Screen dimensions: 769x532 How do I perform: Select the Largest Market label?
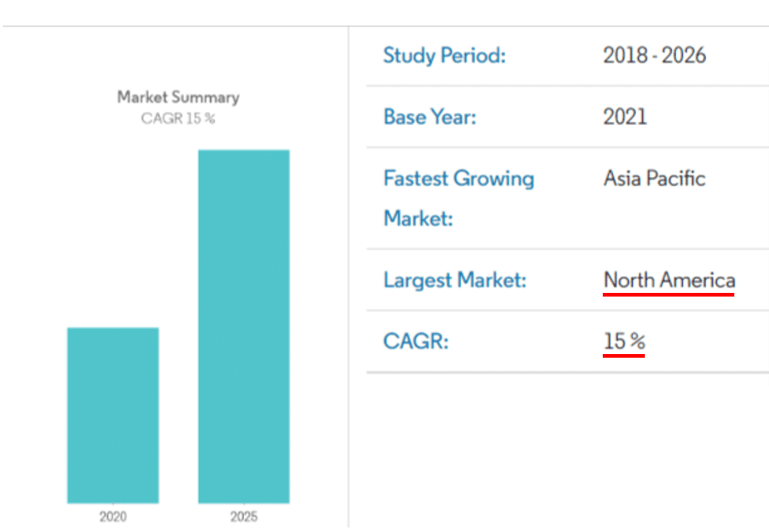point(454,280)
